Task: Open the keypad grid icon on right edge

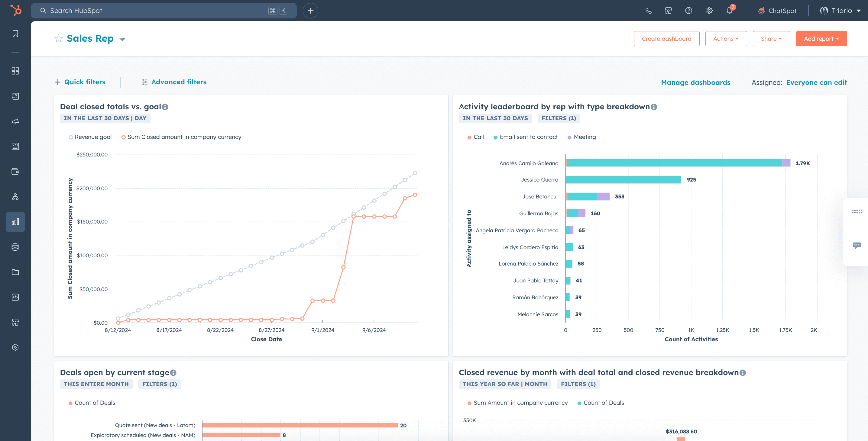Action: pyautogui.click(x=857, y=212)
